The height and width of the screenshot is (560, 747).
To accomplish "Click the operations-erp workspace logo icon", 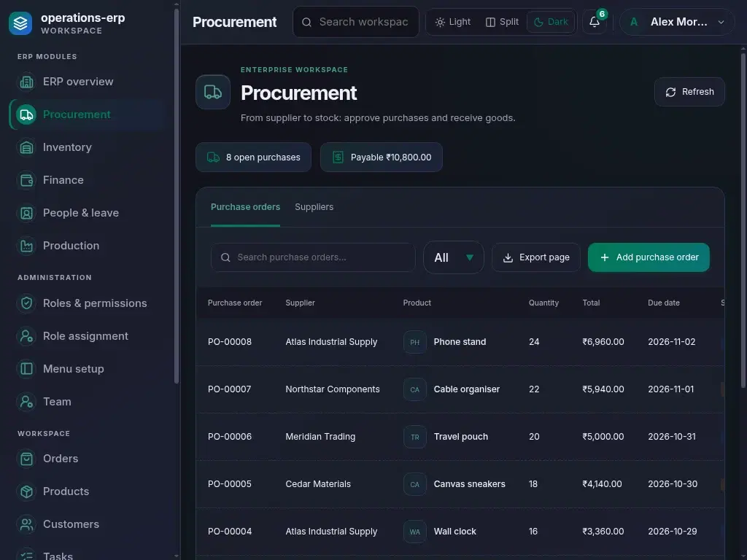I will [20, 23].
